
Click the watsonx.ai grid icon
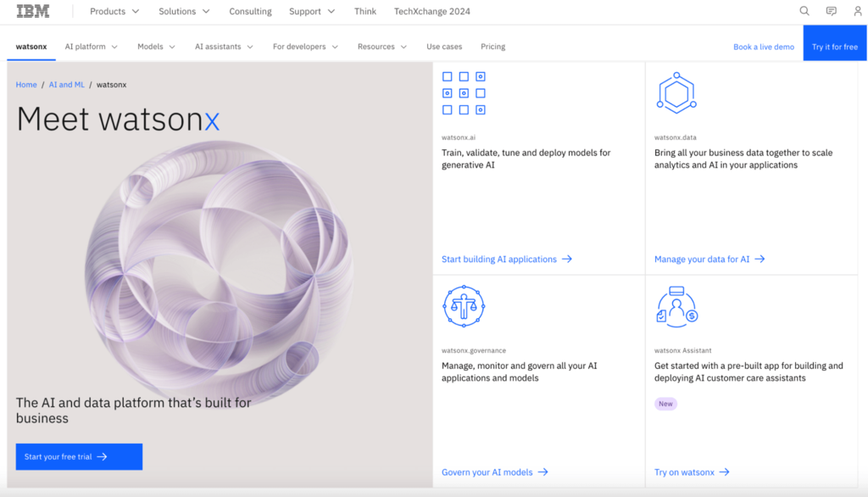point(464,92)
